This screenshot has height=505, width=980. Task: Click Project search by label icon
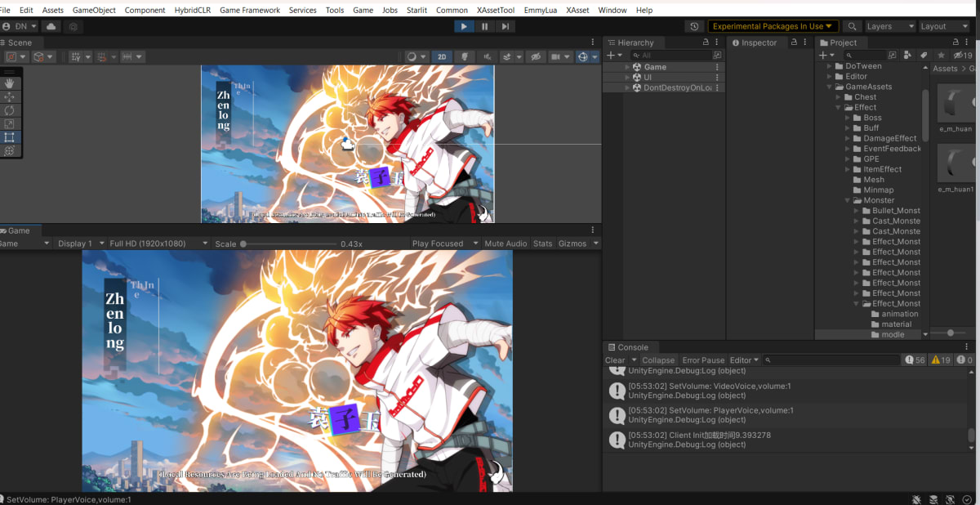924,55
